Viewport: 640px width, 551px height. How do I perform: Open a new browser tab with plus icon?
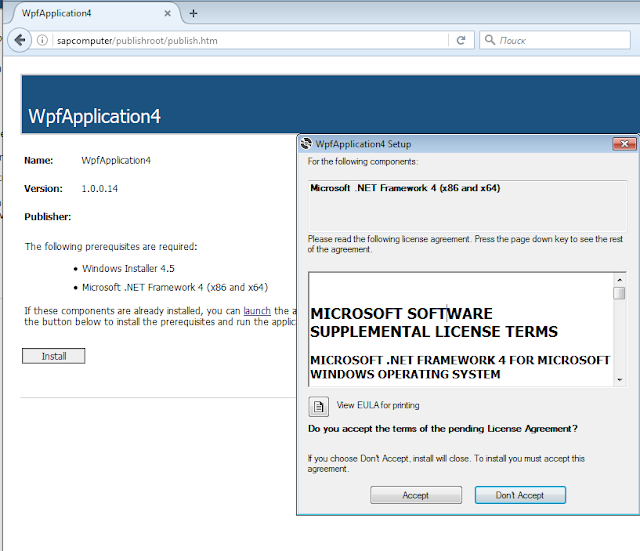coord(193,13)
